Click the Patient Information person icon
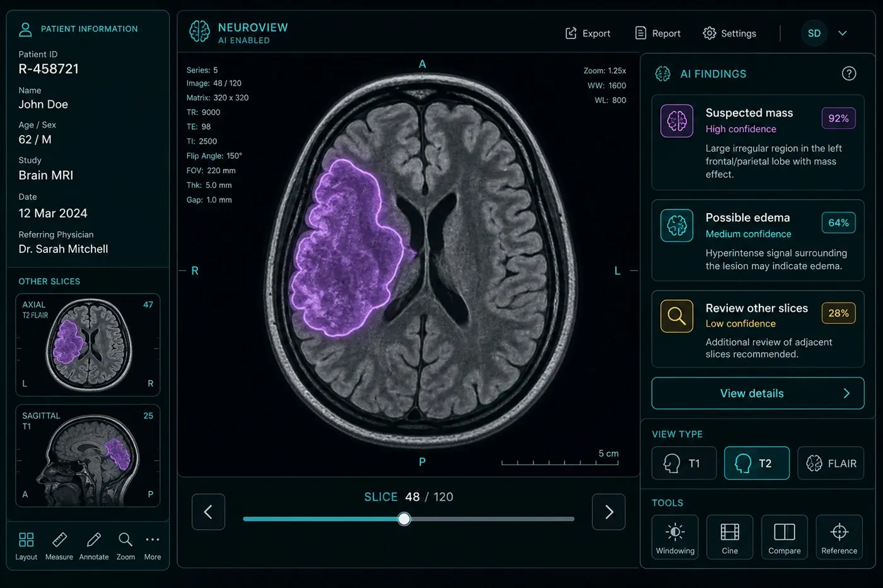 [25, 29]
